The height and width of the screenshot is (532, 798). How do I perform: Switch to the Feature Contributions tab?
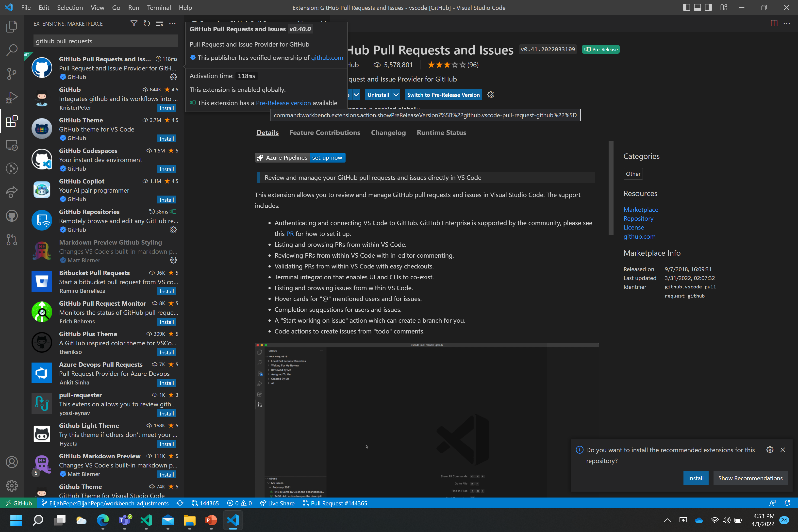click(x=325, y=133)
